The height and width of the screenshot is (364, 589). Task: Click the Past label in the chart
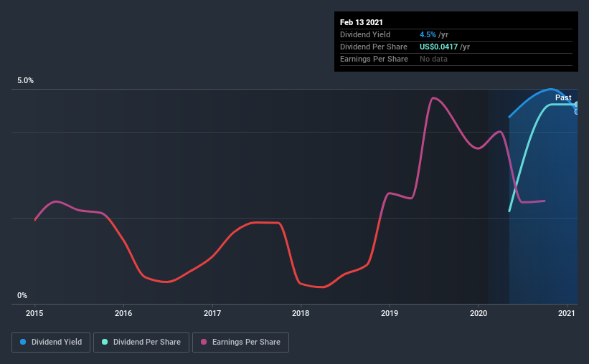pyautogui.click(x=563, y=97)
